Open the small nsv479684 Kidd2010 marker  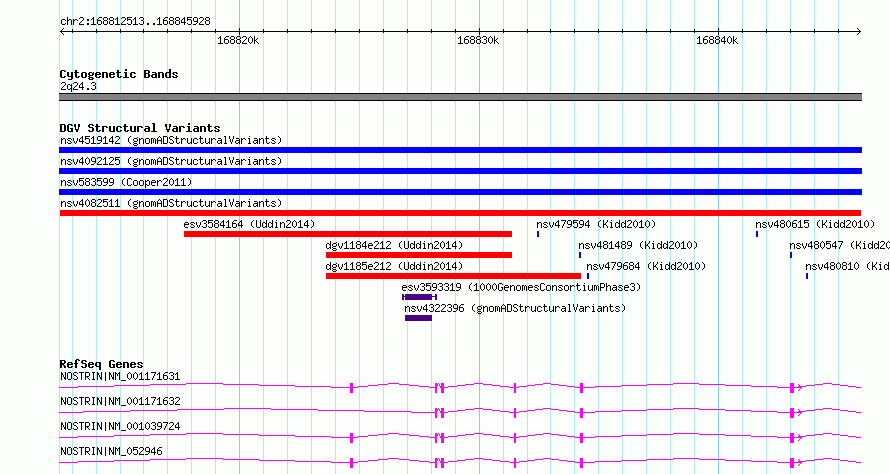(x=588, y=276)
